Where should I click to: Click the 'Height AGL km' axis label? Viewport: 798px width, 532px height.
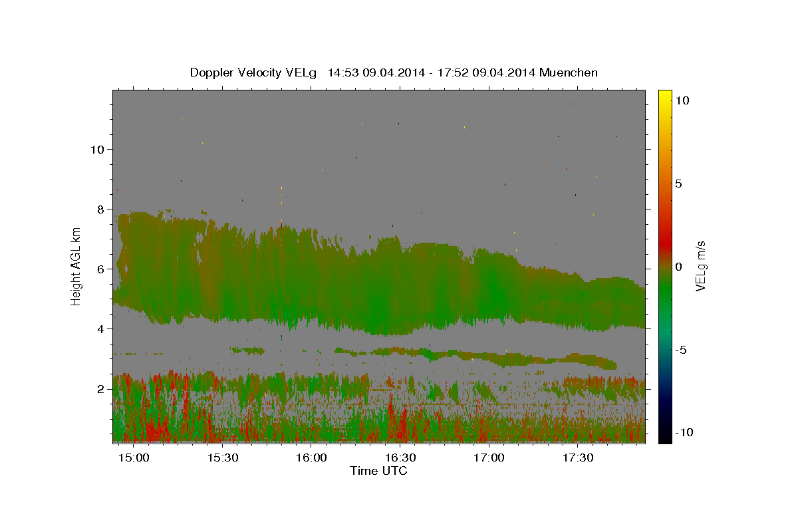(x=76, y=266)
